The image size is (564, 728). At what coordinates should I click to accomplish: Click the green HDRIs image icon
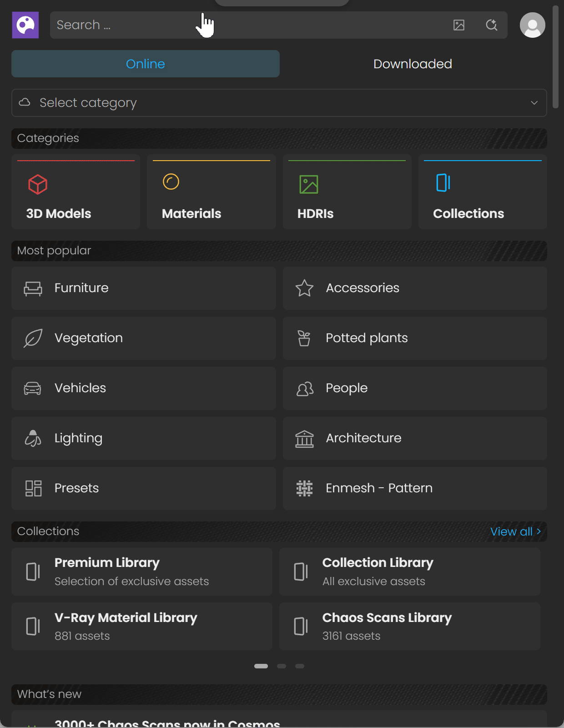pyautogui.click(x=309, y=184)
